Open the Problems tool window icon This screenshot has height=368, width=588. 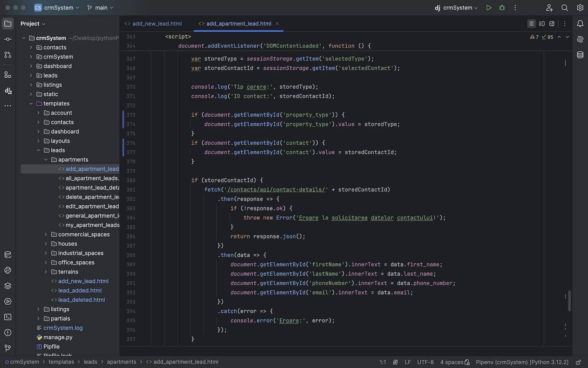[8, 333]
